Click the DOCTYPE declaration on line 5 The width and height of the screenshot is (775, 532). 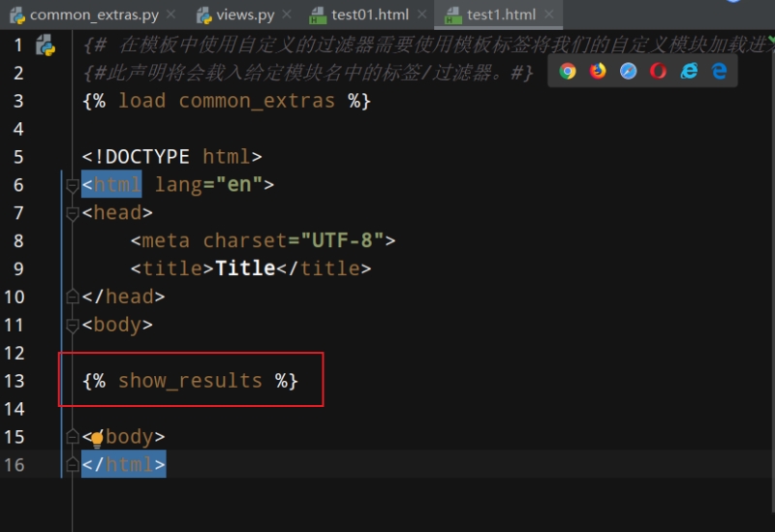172,157
